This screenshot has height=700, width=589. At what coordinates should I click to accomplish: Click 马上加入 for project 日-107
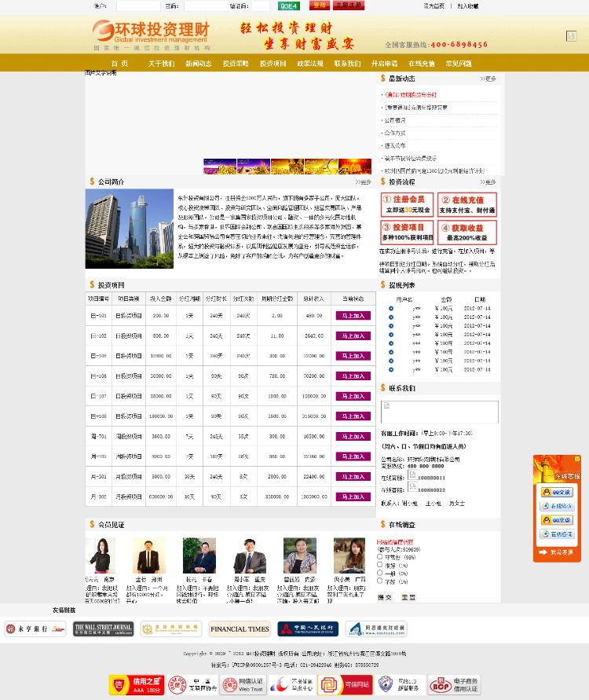pyautogui.click(x=353, y=397)
